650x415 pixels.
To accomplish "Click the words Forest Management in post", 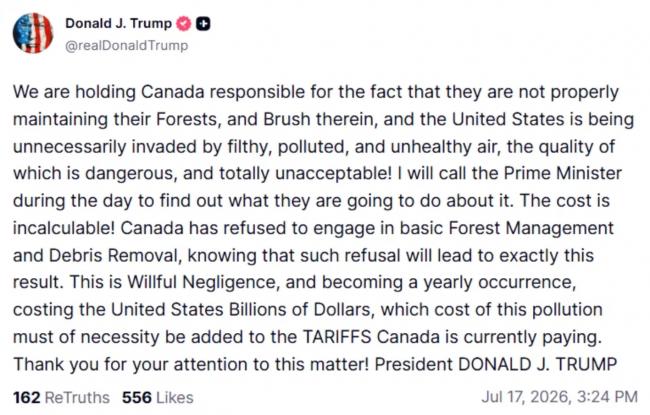I will [x=531, y=228].
